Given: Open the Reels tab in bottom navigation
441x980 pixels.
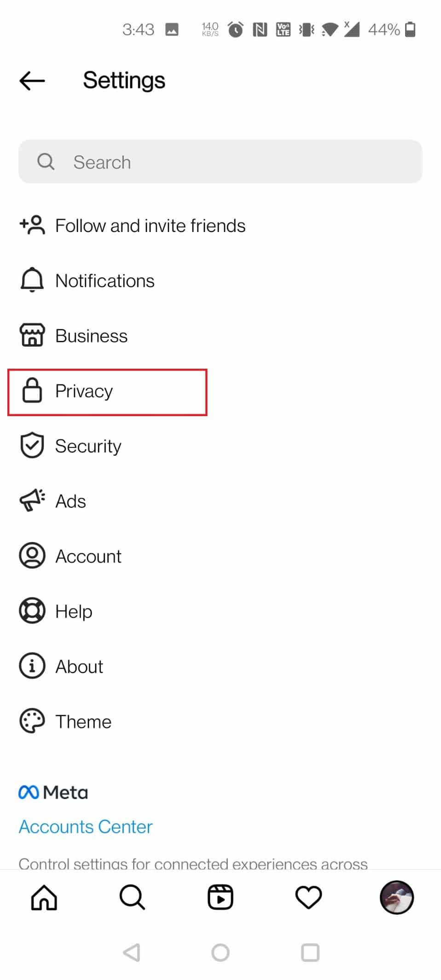Looking at the screenshot, I should (220, 897).
